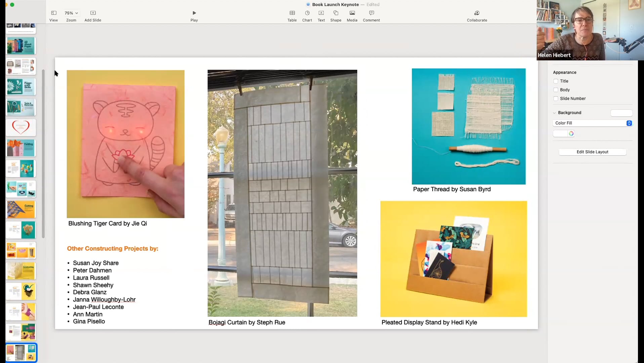This screenshot has width=644, height=363.
Task: Click the slide navigator scrollbar
Action: pos(43,154)
